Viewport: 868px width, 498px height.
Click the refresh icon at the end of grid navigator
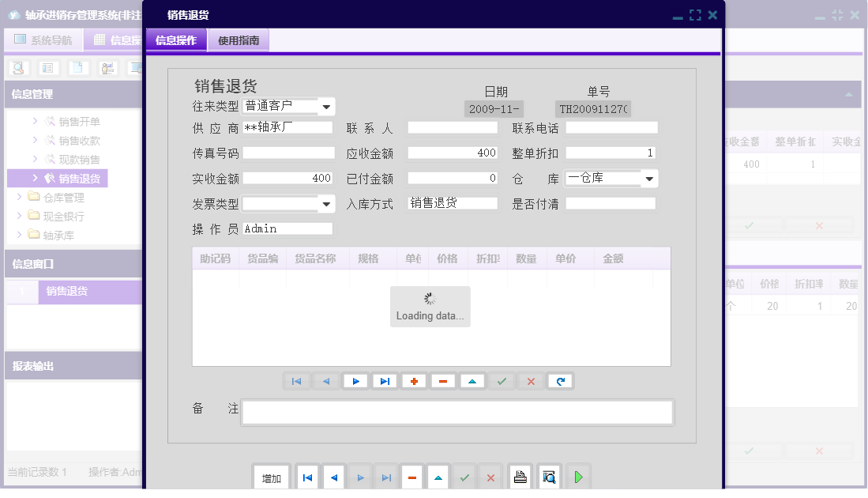560,380
